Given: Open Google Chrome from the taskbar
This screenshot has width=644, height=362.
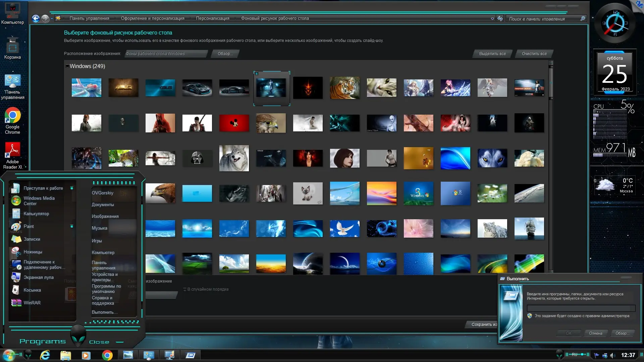Looking at the screenshot, I should 107,355.
